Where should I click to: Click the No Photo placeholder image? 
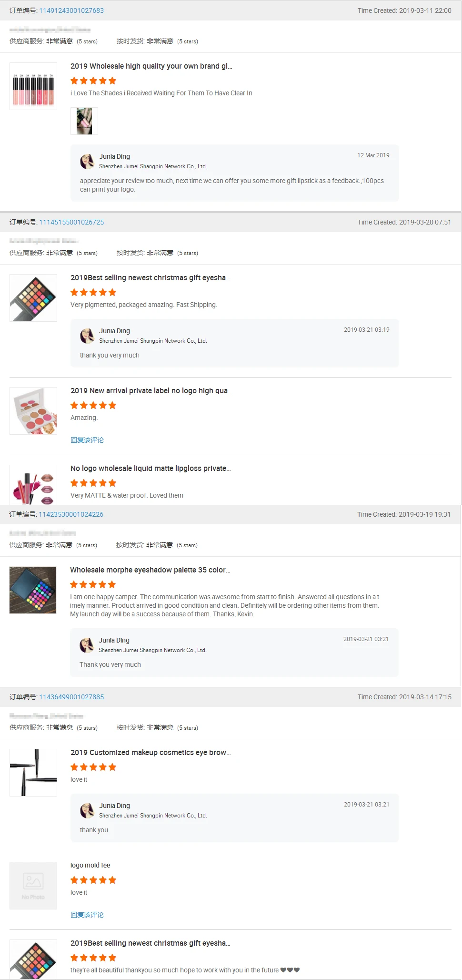(33, 886)
